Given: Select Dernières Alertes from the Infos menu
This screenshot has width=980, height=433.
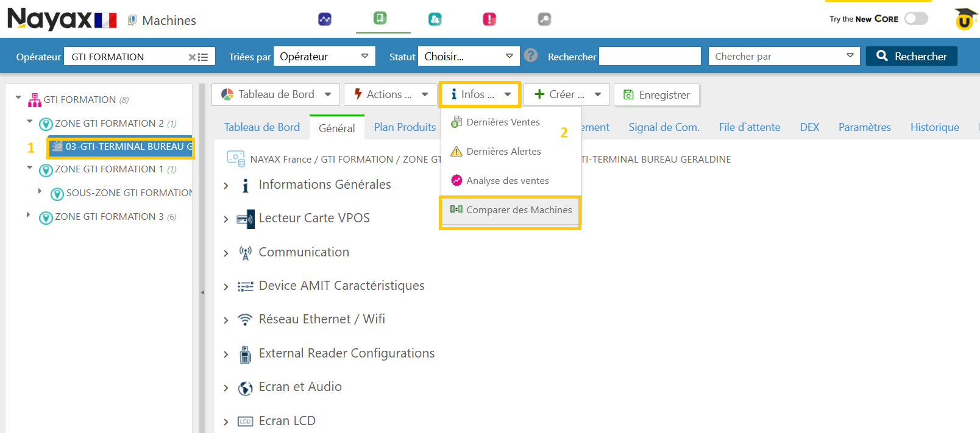Looking at the screenshot, I should (511, 152).
